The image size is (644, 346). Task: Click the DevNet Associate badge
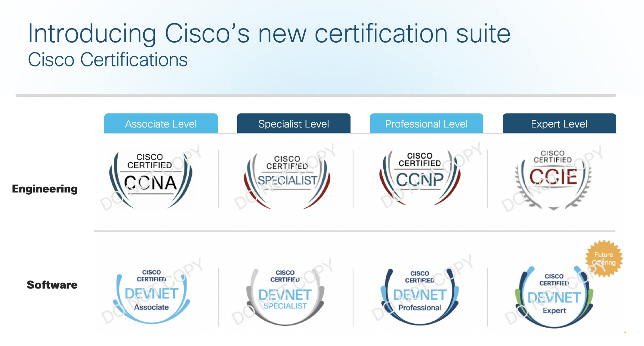[152, 294]
